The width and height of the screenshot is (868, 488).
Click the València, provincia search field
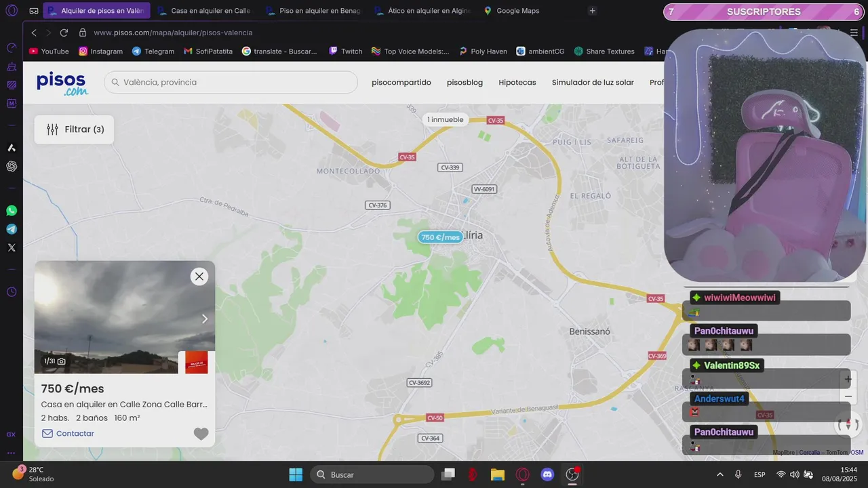point(231,82)
